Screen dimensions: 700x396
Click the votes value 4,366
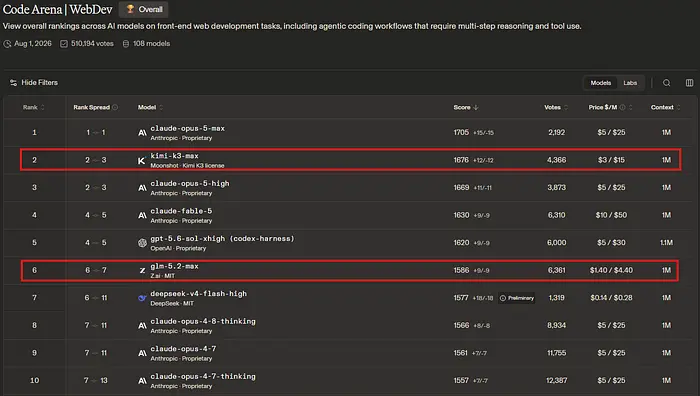556,160
